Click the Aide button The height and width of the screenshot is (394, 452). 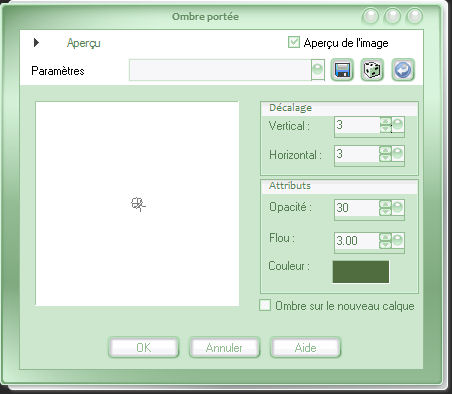[305, 348]
